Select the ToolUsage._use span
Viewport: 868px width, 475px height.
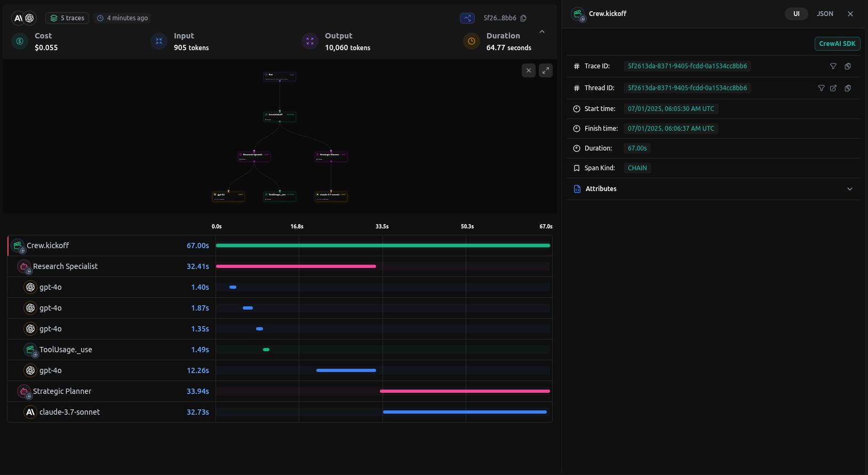[x=66, y=350]
